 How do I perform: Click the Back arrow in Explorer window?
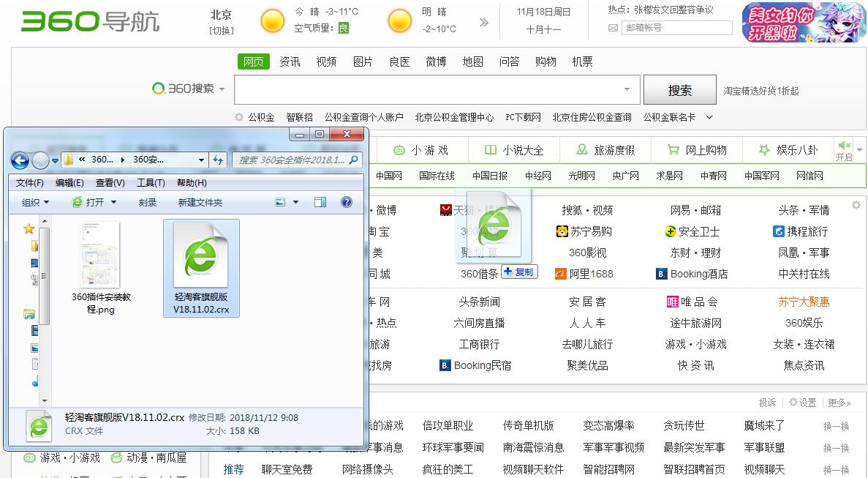tap(20, 160)
